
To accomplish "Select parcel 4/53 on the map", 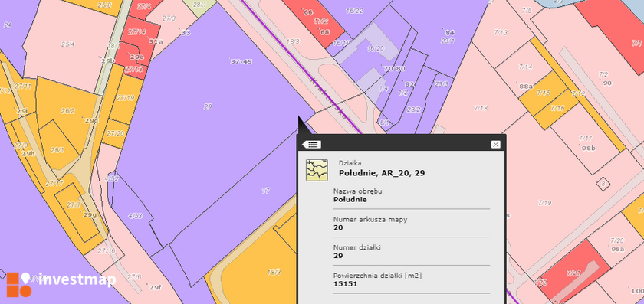I will point(135,216).
